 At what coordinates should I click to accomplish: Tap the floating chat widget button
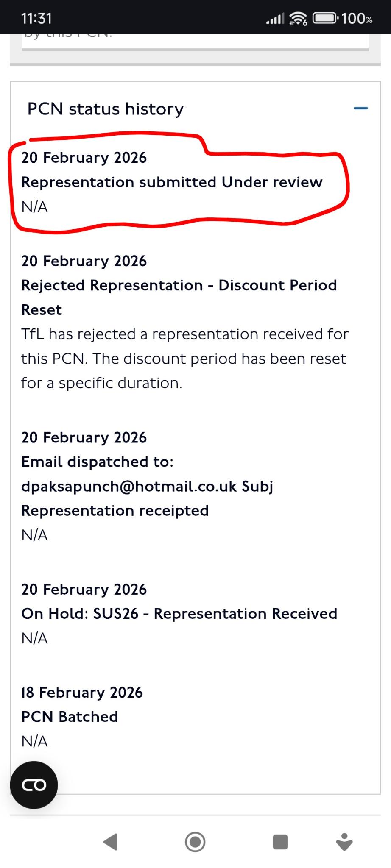pos(34,785)
